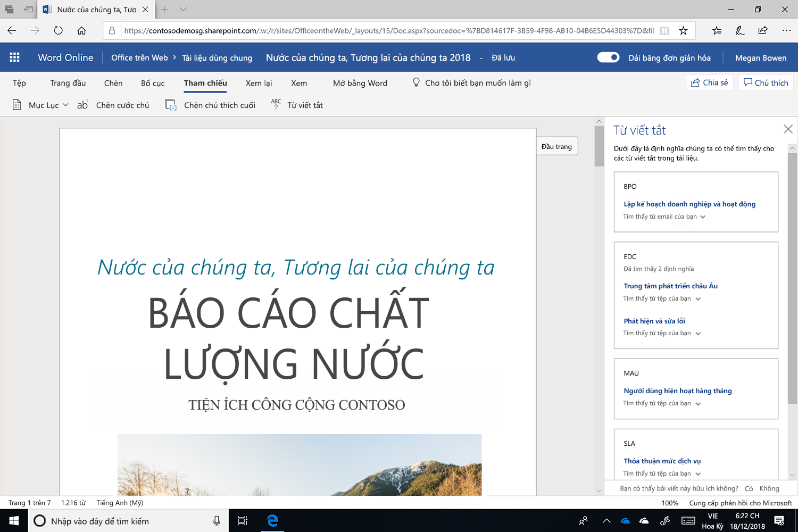
Task: Expand BPO source 'Tìm thấy từ email của bạn'
Action: [x=664, y=217]
